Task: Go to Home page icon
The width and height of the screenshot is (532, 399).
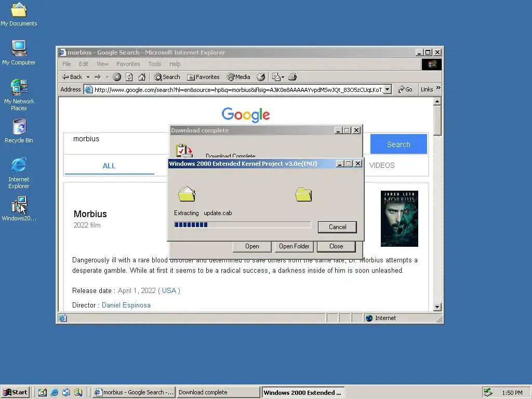Action: pyautogui.click(x=142, y=77)
